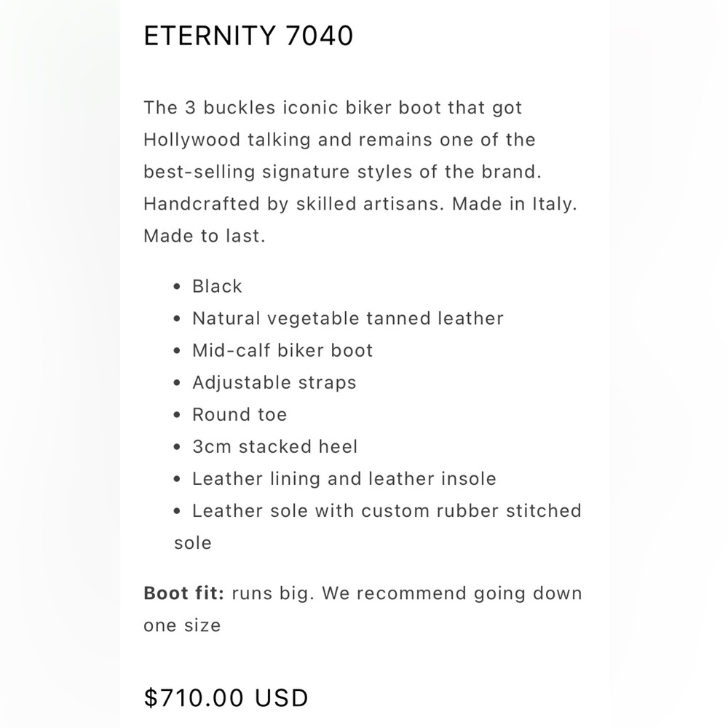The width and height of the screenshot is (728, 728).
Task: Click the bold 'Boot fit:' label
Action: 184,593
